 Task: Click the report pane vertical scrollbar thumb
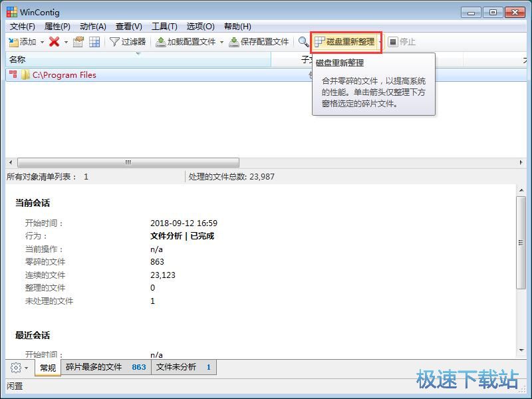coord(521,243)
